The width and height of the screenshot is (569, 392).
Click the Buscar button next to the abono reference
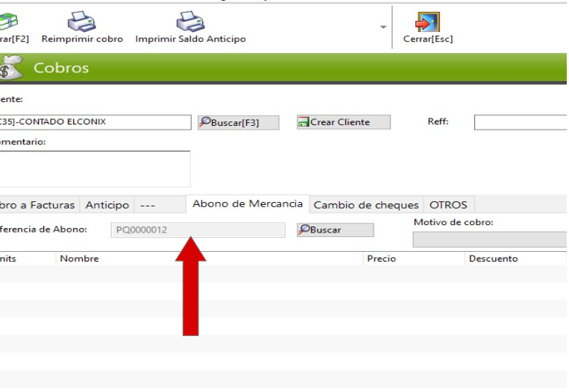coord(335,230)
